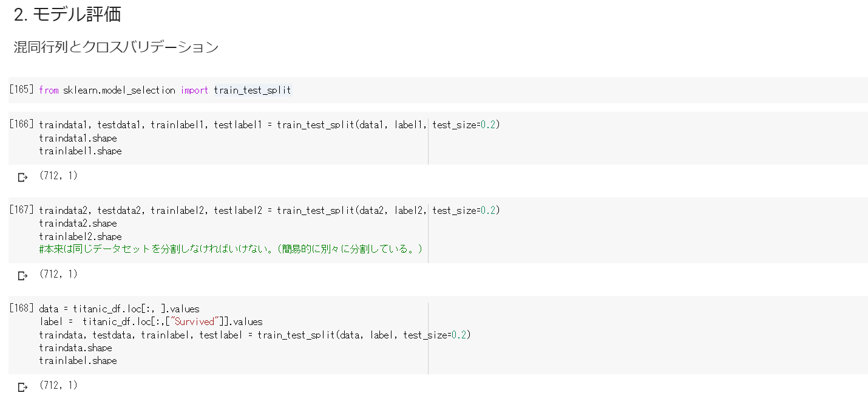Click the output toggle icon under cell 167
The width and height of the screenshot is (868, 401).
(x=23, y=276)
